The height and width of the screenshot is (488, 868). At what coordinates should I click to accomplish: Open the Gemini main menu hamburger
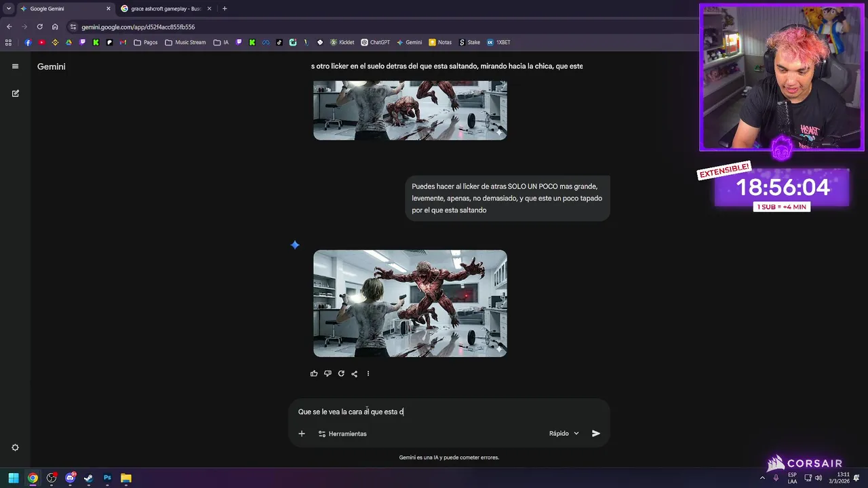(x=15, y=66)
